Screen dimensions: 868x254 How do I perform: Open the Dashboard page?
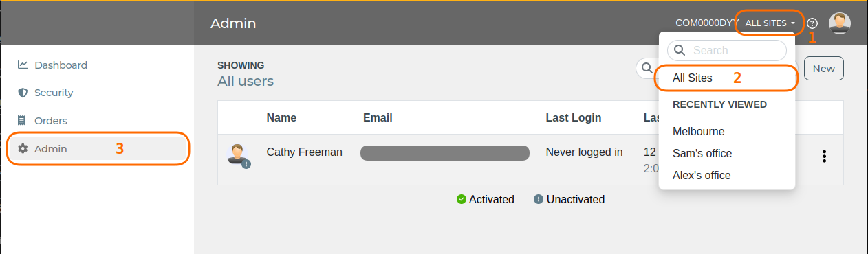click(x=61, y=65)
